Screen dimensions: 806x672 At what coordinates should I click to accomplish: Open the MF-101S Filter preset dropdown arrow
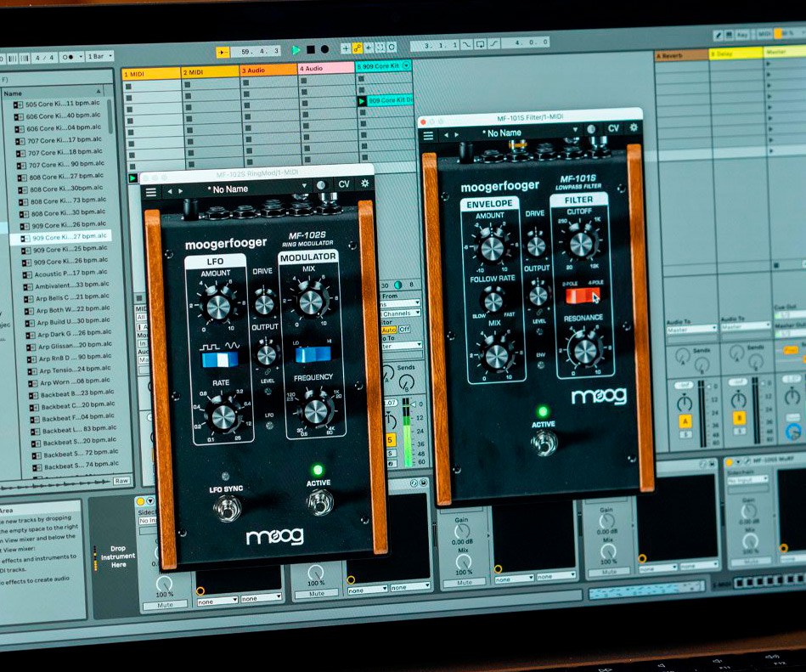coord(575,130)
